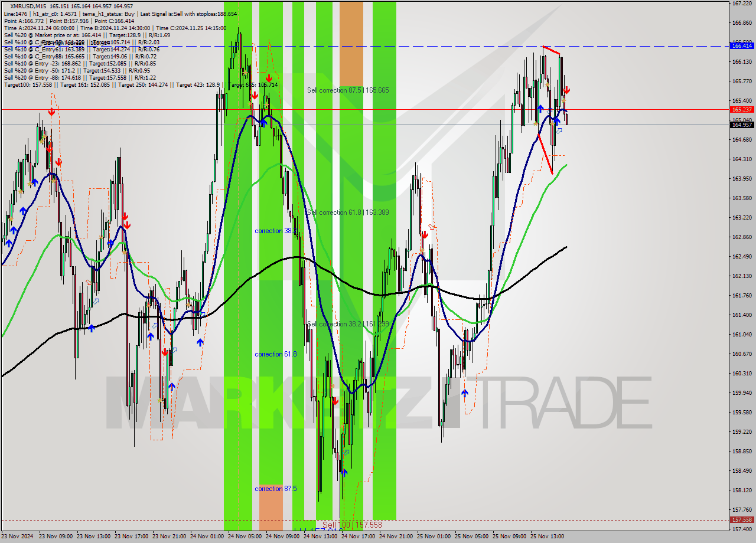This screenshot has width=756, height=543.
Task: Click the 159.580 price axis label
Action: pos(742,412)
